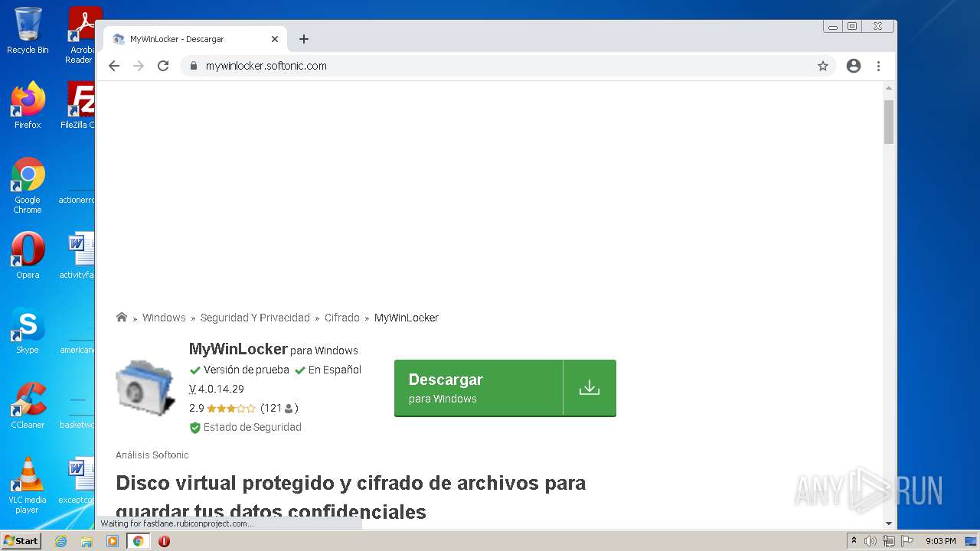Open the Chrome three-dot menu
980x551 pixels.
point(879,66)
